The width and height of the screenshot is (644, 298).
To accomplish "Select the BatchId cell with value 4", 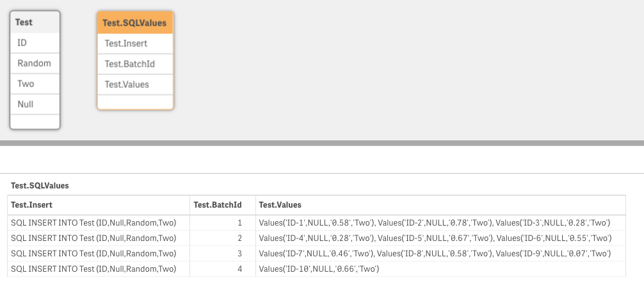I will 223,269.
